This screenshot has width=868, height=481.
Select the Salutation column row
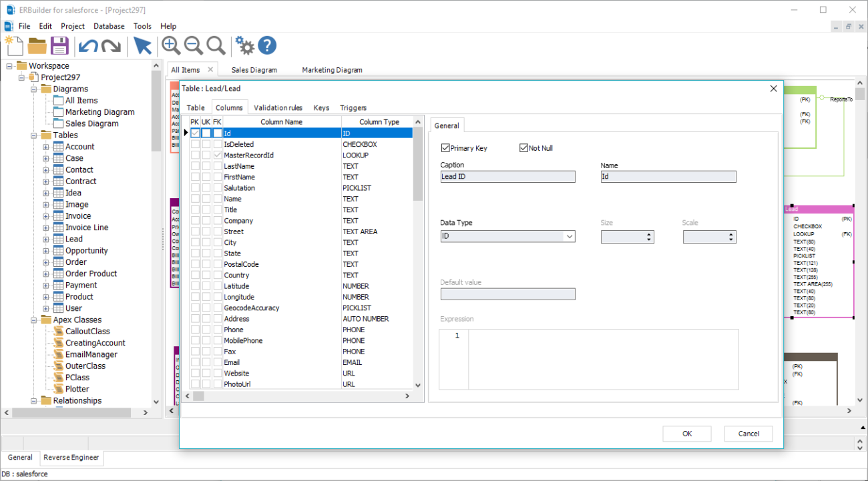tap(302, 188)
